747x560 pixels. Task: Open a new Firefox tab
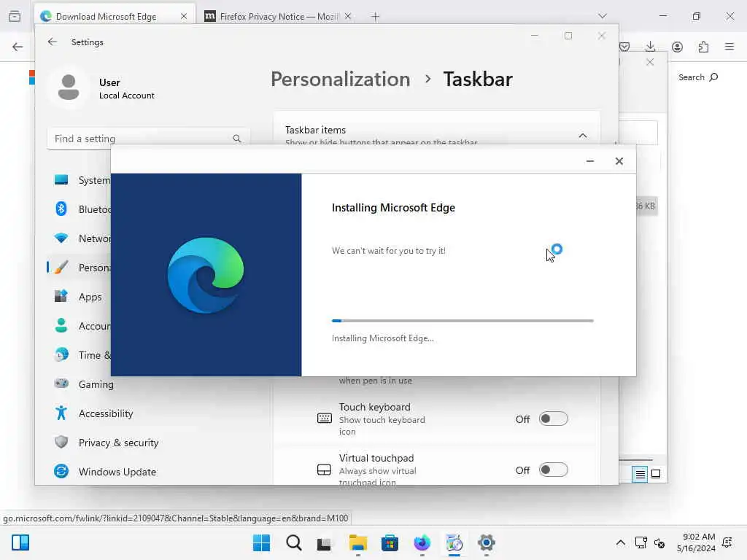click(376, 16)
